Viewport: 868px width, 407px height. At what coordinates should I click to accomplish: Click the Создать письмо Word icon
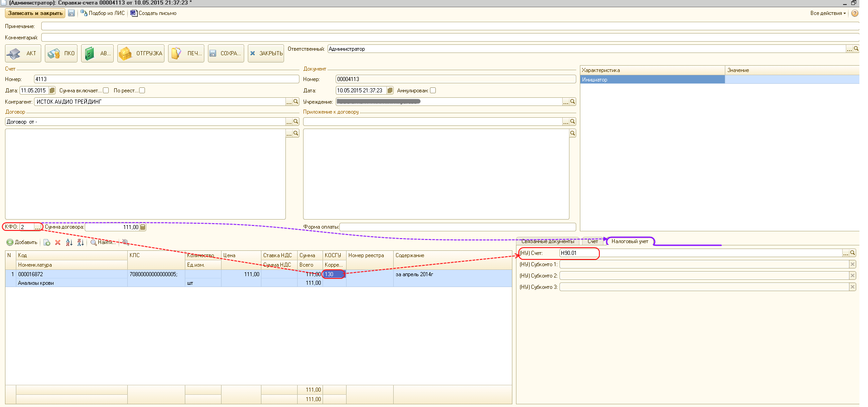click(x=134, y=13)
